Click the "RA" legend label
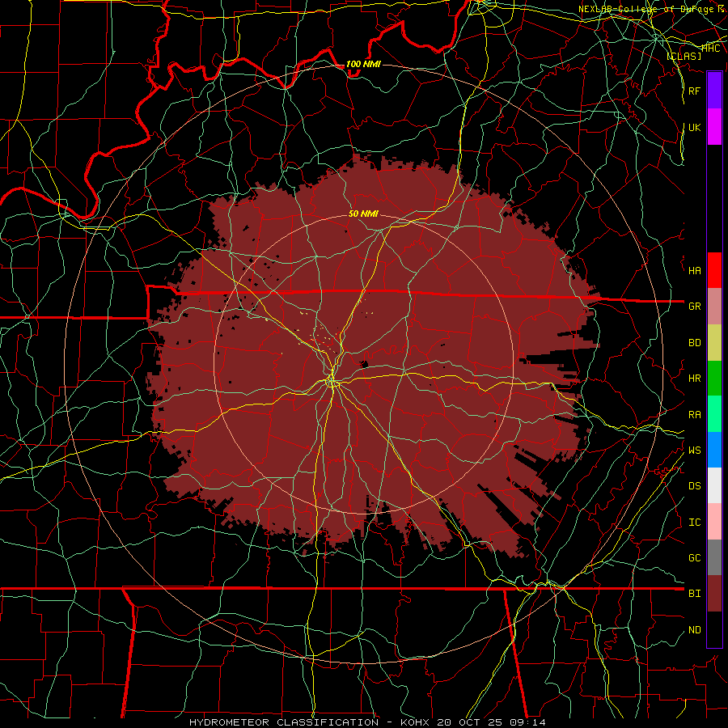Viewport: 728px width, 728px height. click(694, 415)
